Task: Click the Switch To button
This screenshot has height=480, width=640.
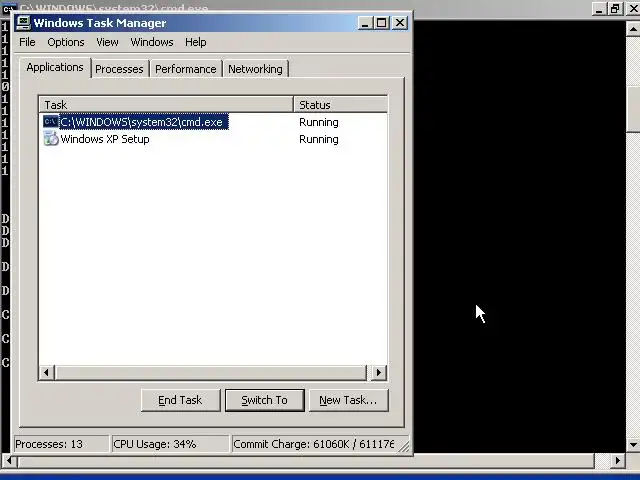Action: tap(264, 400)
